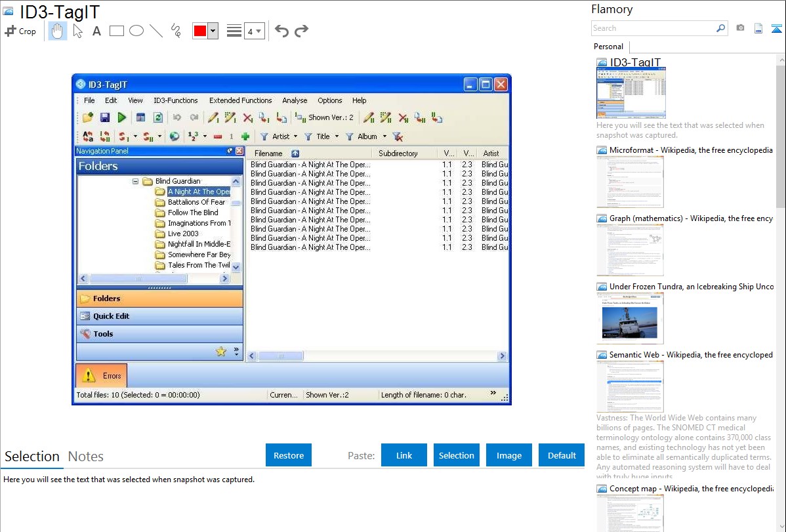
Task: Open the Under Frozen Tundra snapshot
Action: [630, 318]
